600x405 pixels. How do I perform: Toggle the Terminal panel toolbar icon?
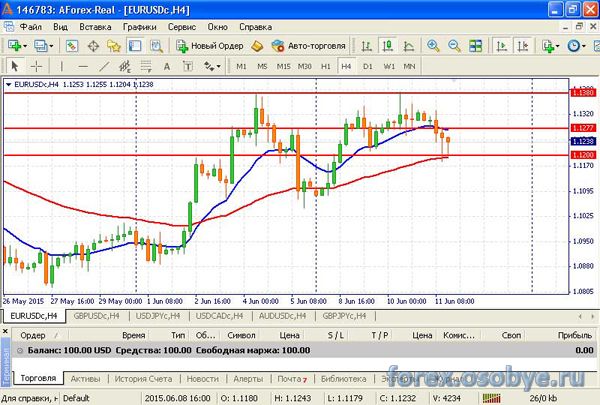point(135,46)
